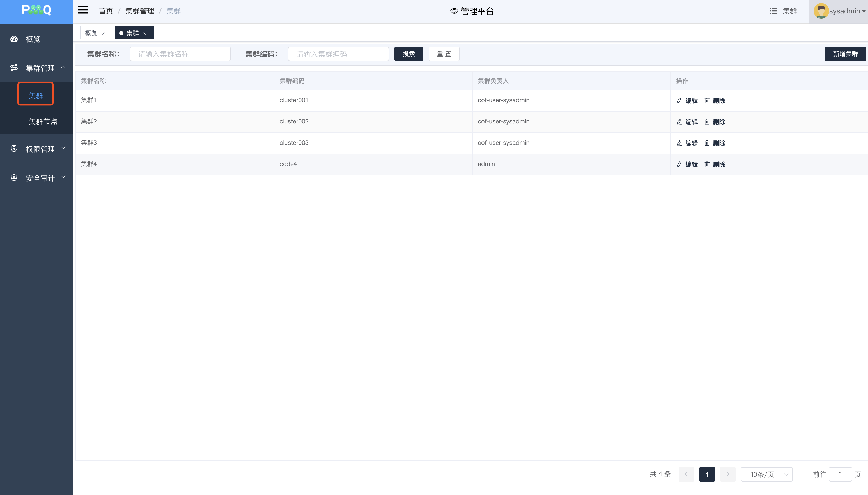
Task: Click the list icon next to 集群 in header
Action: coord(773,11)
